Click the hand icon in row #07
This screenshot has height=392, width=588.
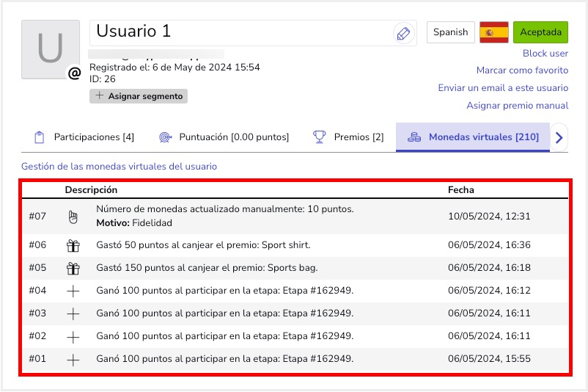[x=73, y=217]
